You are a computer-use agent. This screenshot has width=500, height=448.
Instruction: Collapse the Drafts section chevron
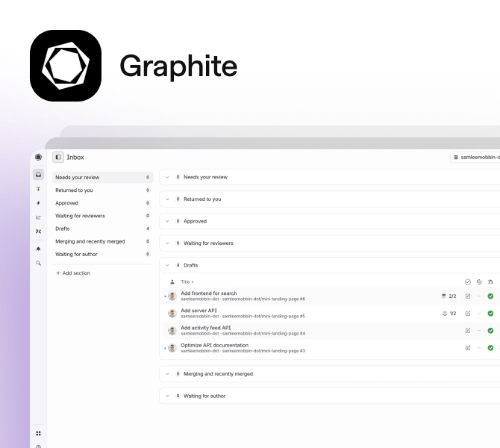167,265
